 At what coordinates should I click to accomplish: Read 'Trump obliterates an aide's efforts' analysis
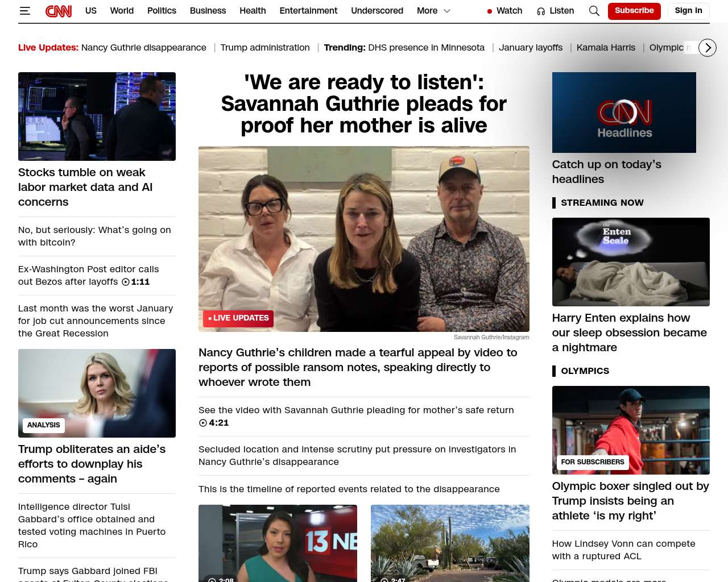pyautogui.click(x=92, y=464)
